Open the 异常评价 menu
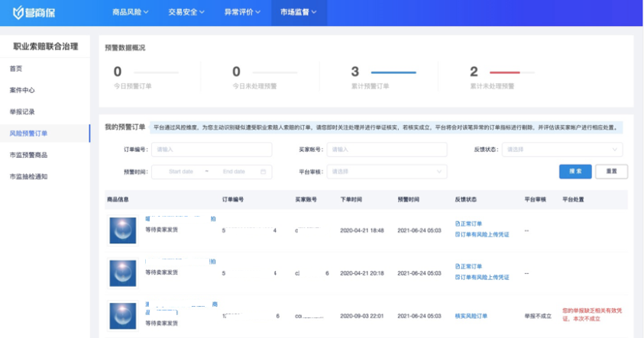 tap(242, 12)
